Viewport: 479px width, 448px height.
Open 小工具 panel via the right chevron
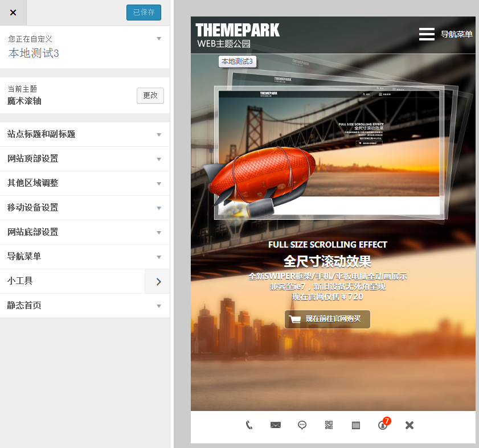[x=158, y=281]
